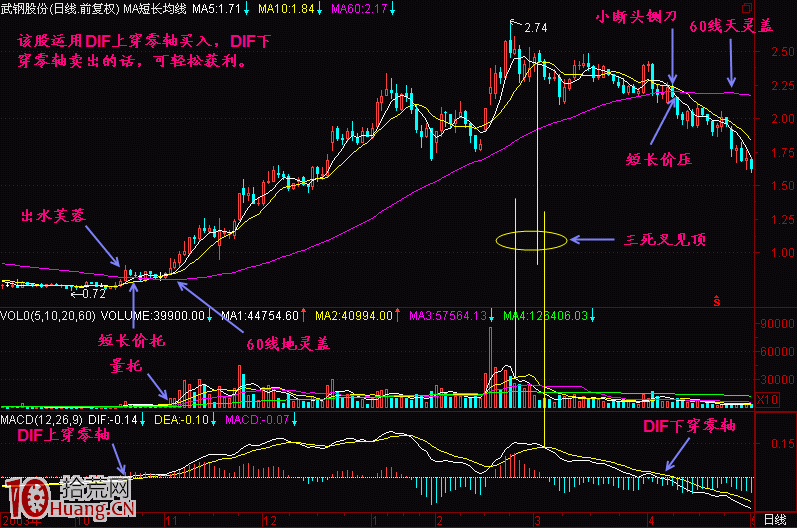Click the MA60:2.17 value text

click(359, 9)
